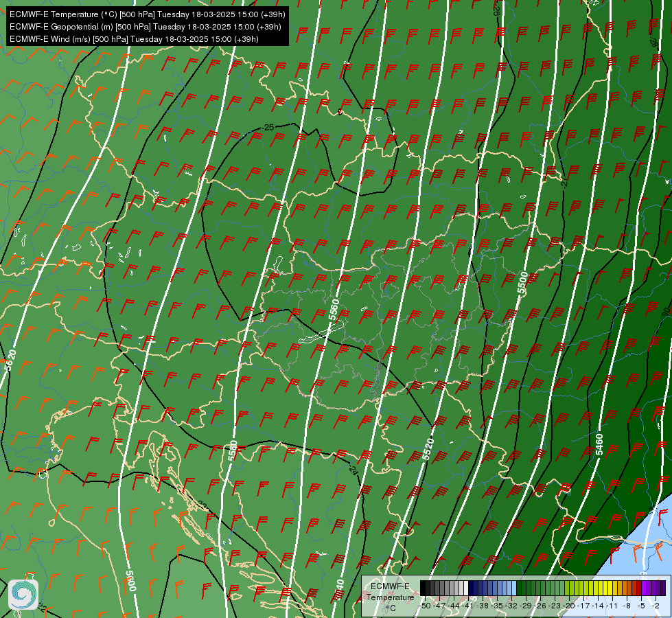The height and width of the screenshot is (618, 672).
Task: Select the ECMWF-E Temperature header line
Action: coord(147,14)
